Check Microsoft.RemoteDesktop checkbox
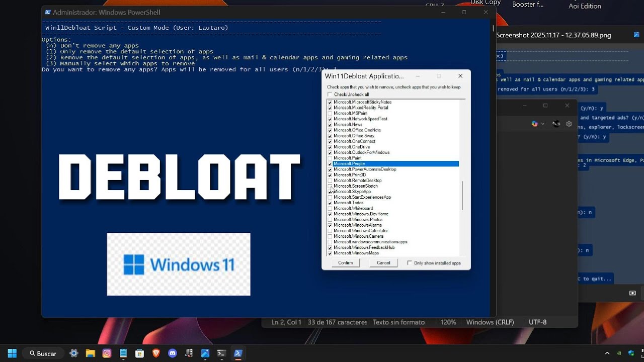 click(x=330, y=180)
